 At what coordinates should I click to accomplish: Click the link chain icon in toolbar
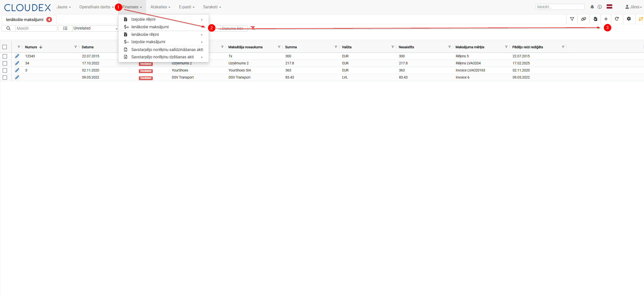coord(583,19)
